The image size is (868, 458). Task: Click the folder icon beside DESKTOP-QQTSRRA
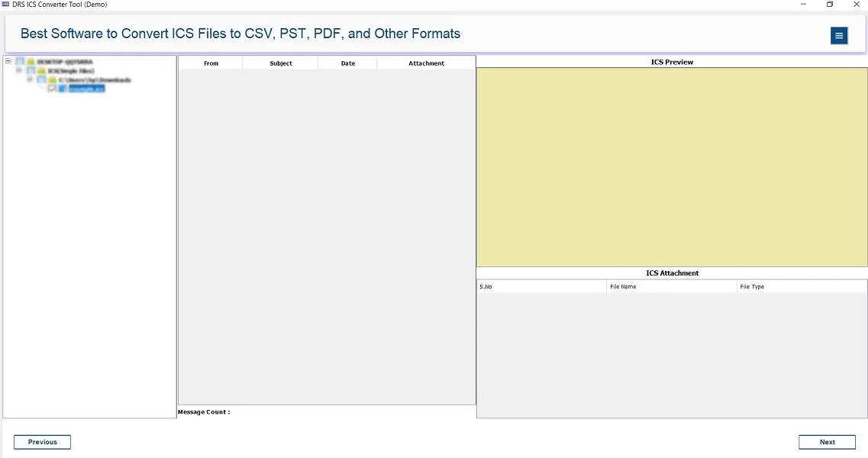pyautogui.click(x=31, y=62)
